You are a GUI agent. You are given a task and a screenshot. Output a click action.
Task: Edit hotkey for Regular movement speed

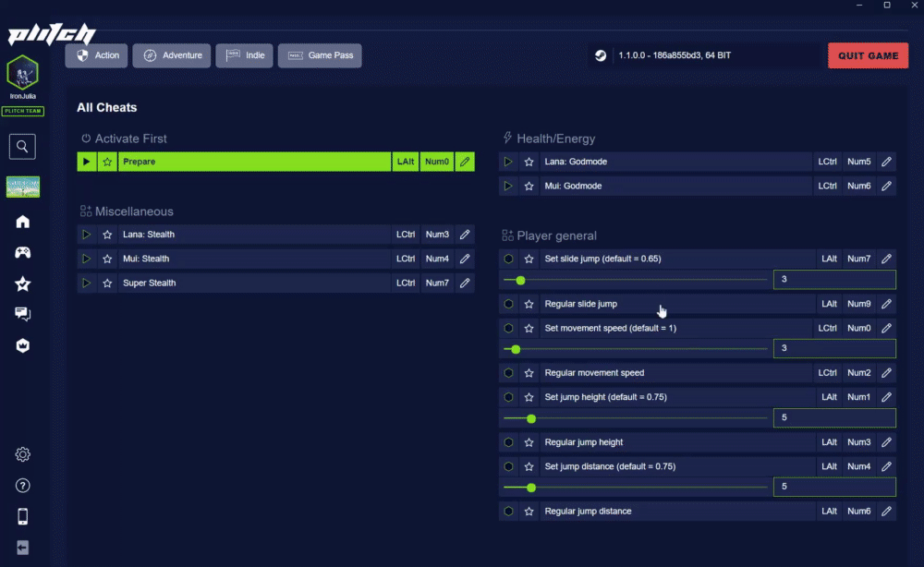tap(886, 373)
